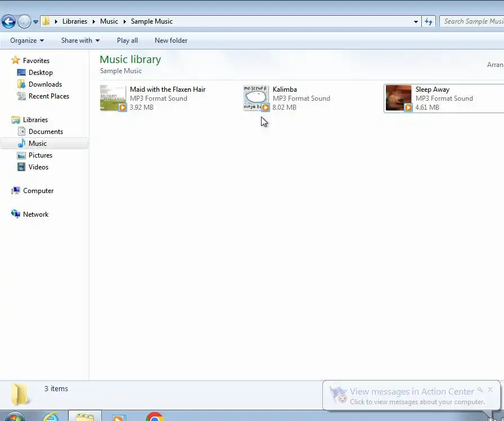Click the Libraries folder icon in sidebar
504x421 pixels.
[x=15, y=120]
